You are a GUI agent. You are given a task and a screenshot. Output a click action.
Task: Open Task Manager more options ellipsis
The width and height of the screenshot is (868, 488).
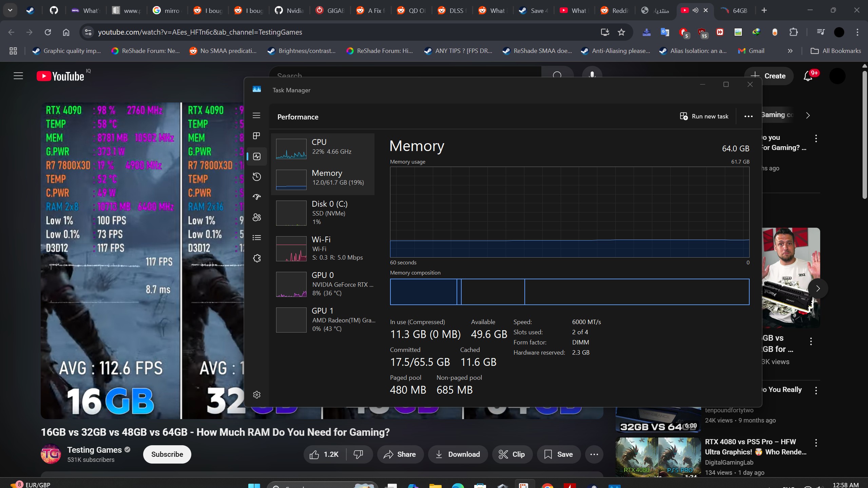[x=748, y=116]
